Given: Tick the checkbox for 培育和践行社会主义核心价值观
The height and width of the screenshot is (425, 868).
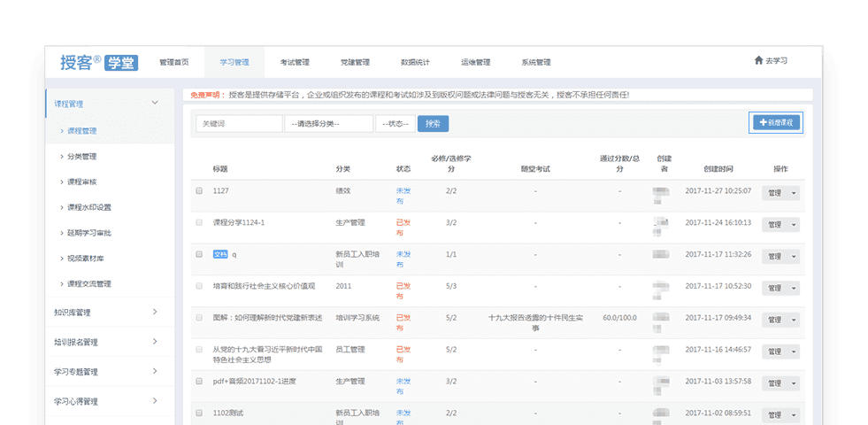Looking at the screenshot, I should (x=199, y=287).
